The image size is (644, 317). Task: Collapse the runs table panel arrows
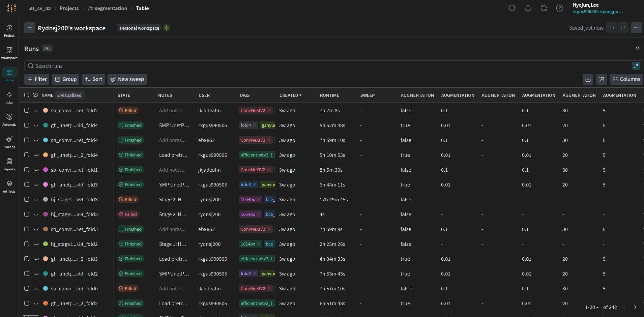click(638, 48)
